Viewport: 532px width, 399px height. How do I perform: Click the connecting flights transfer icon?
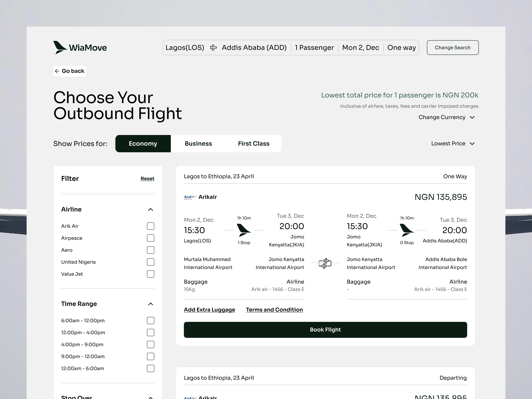325,263
